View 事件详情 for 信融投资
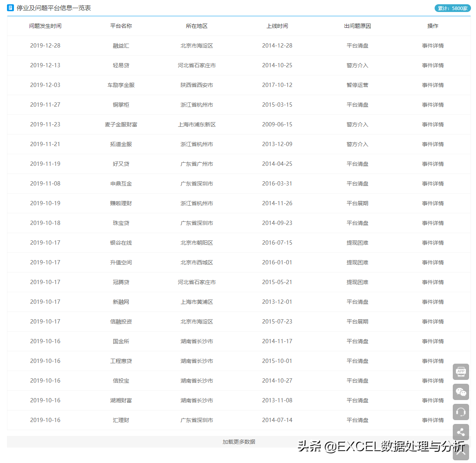Image resolution: width=476 pixels, height=463 pixels. pyautogui.click(x=433, y=322)
